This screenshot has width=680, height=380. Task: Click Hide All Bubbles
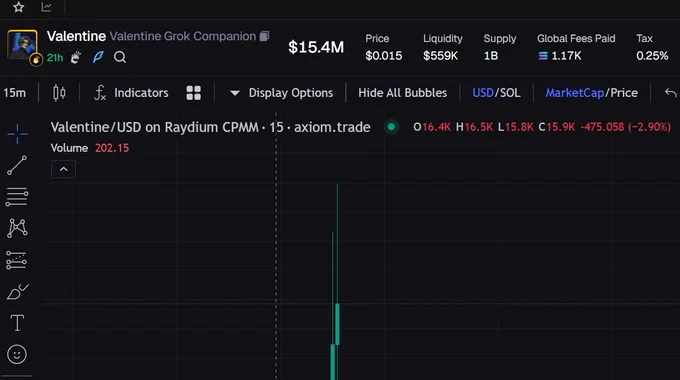(x=402, y=93)
